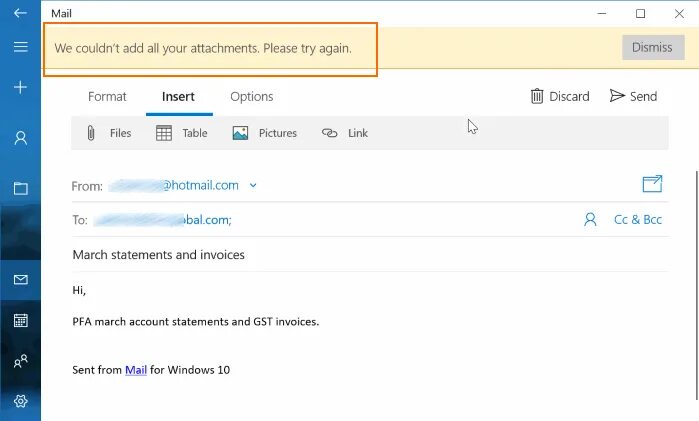The image size is (699, 421).
Task: Open the message in a new window
Action: [x=652, y=183]
